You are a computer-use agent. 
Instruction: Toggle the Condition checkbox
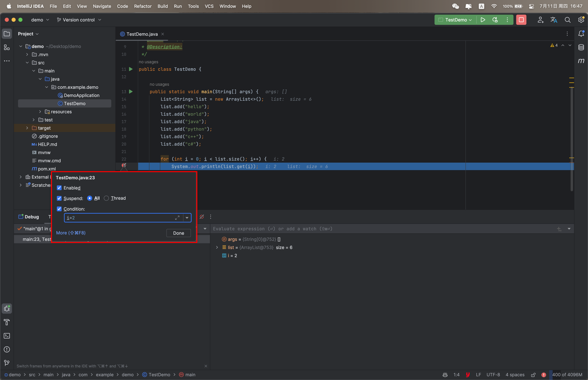coord(59,209)
